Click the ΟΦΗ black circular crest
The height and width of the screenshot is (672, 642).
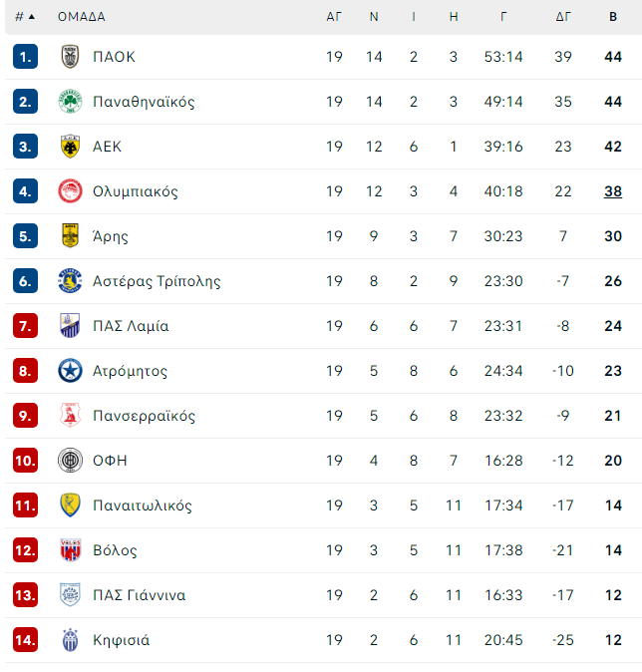pos(70,461)
